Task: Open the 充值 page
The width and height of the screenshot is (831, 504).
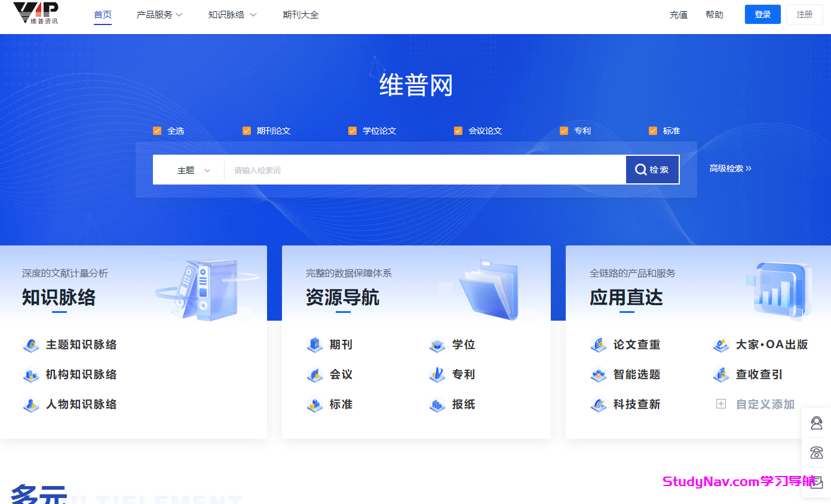Action: (x=679, y=15)
